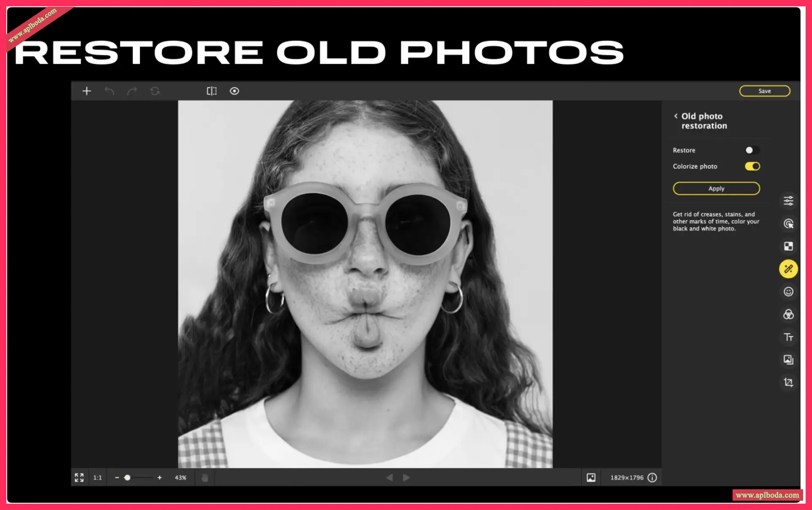The image size is (812, 510).
Task: Go back from Old photo restoration
Action: click(676, 116)
